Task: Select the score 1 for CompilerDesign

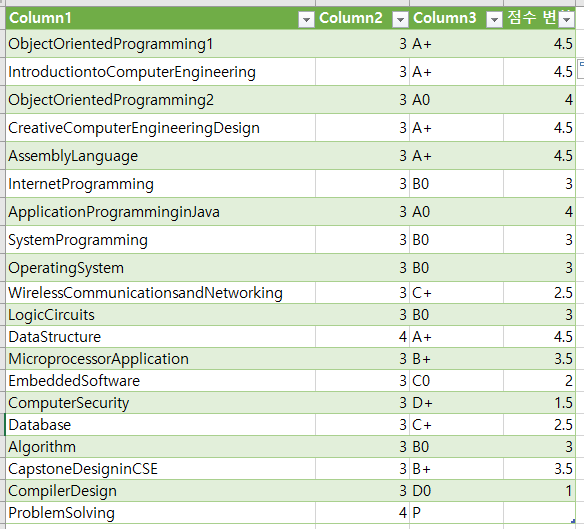Action: [x=539, y=491]
